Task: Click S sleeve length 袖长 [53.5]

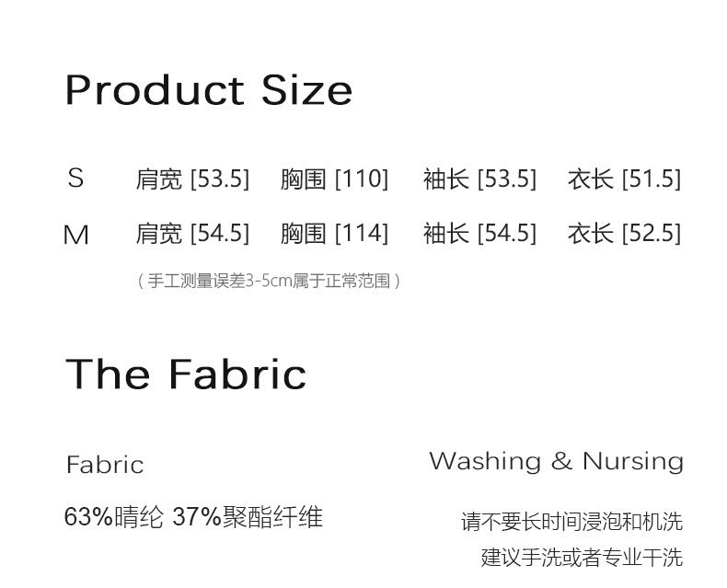Action: 479,179
